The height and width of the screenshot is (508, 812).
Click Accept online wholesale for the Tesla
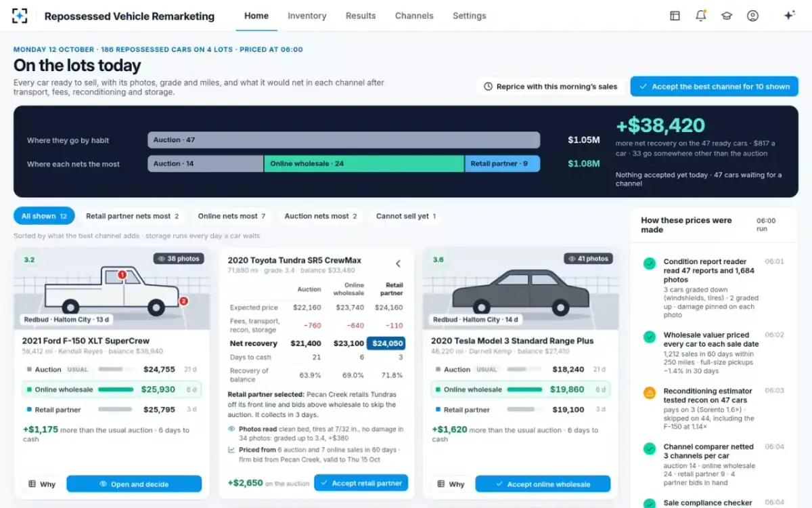[x=543, y=484]
